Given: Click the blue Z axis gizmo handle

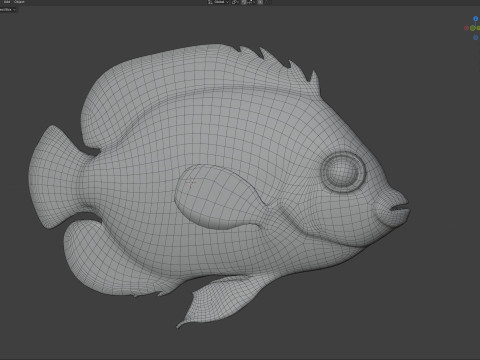Looking at the screenshot, I should (476, 19).
